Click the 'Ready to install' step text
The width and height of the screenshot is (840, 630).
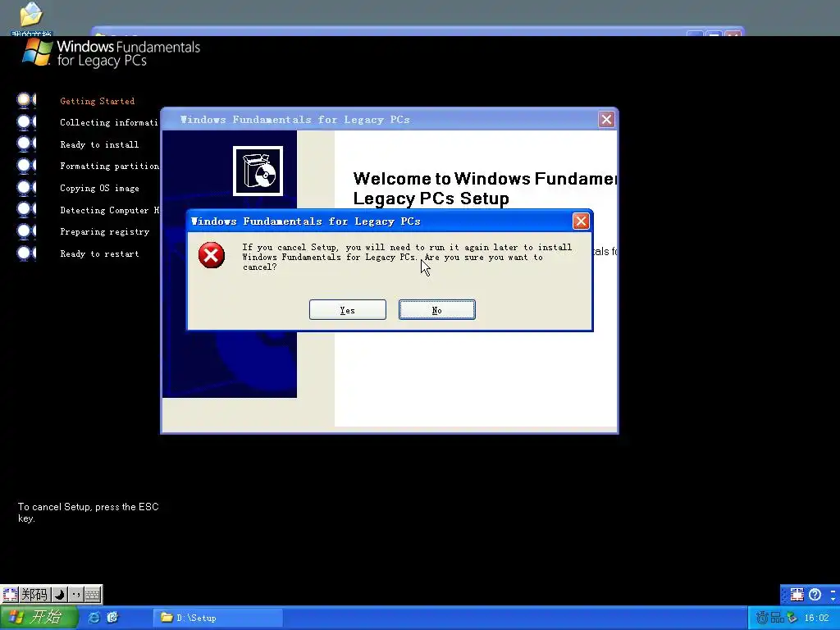tap(99, 144)
